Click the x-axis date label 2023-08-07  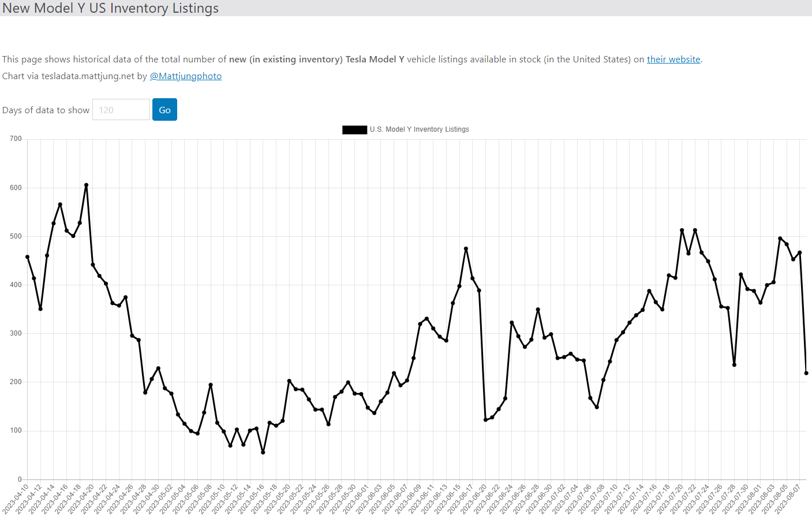[787, 499]
